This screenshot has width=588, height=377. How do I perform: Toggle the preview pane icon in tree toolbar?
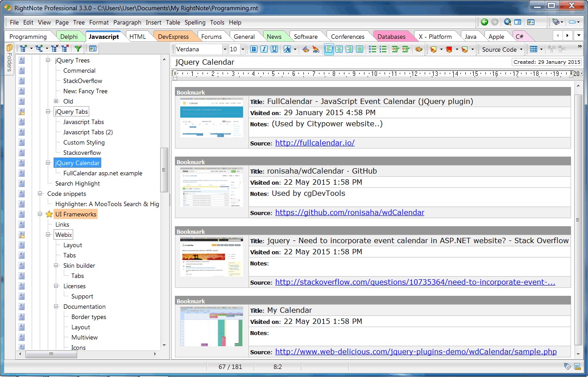point(93,49)
